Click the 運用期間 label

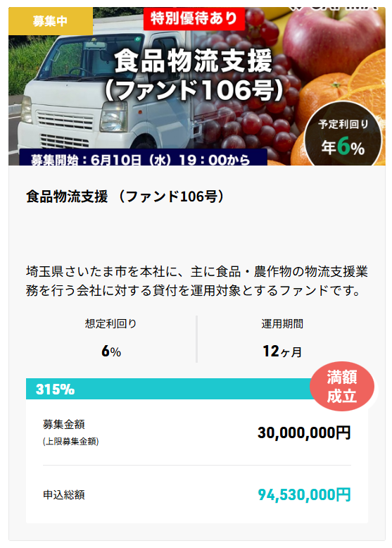click(282, 323)
